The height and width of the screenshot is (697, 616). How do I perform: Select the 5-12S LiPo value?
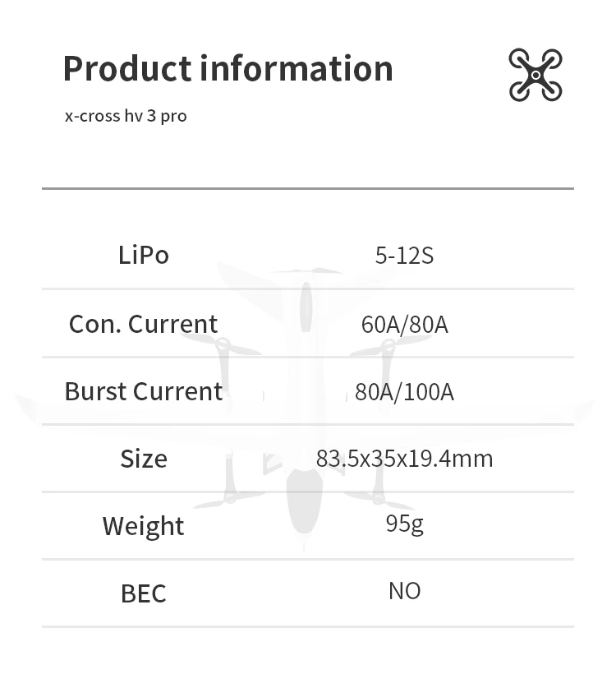point(404,256)
